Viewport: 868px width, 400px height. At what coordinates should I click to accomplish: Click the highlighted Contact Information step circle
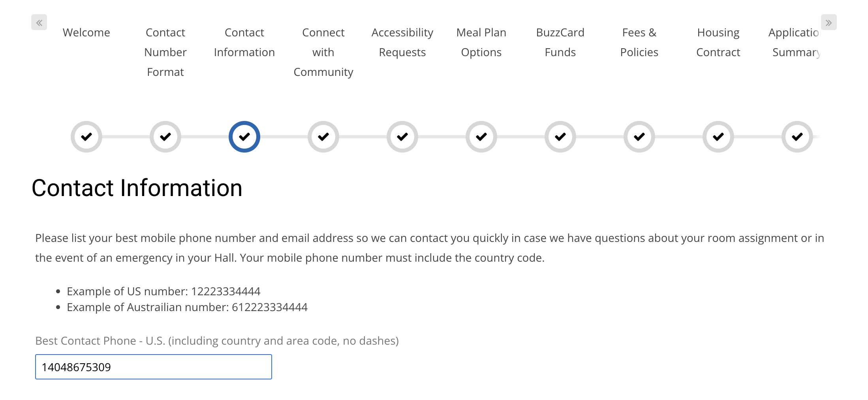244,137
